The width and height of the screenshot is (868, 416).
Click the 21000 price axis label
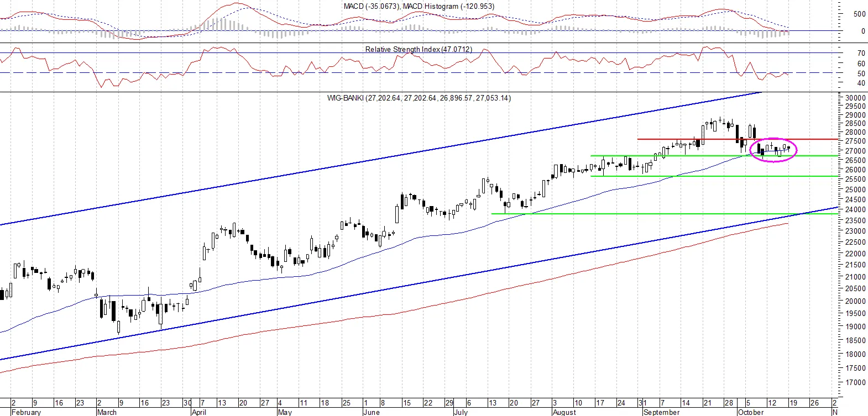[855, 277]
